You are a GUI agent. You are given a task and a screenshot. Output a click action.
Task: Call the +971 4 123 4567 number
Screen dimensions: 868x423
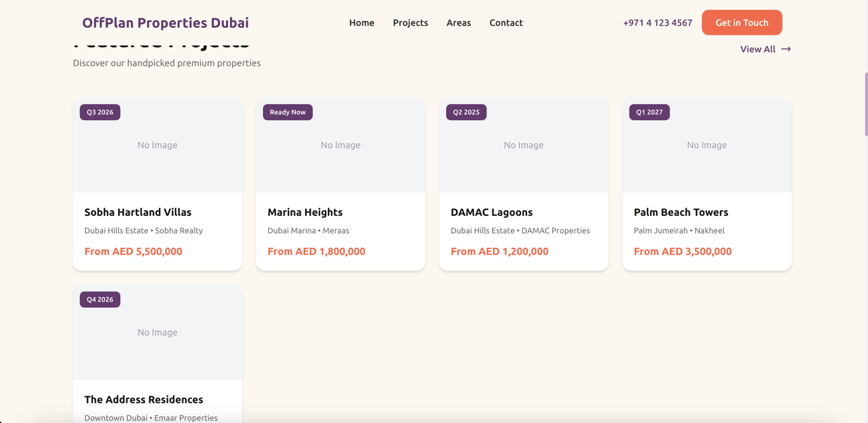tap(657, 23)
